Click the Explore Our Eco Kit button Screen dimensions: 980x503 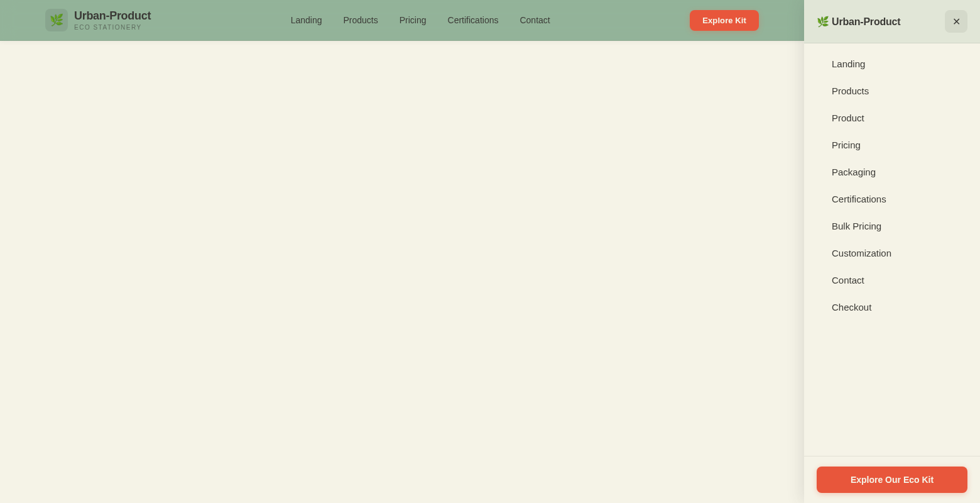tap(892, 480)
